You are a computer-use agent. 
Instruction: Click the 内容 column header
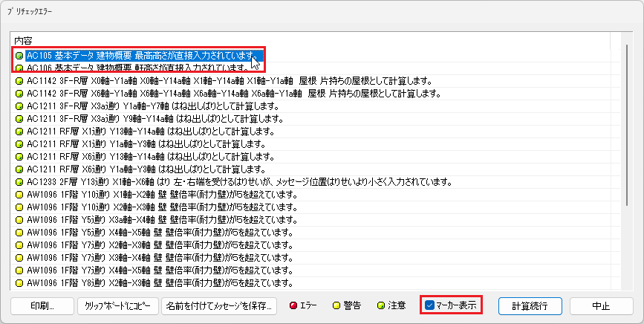point(25,40)
